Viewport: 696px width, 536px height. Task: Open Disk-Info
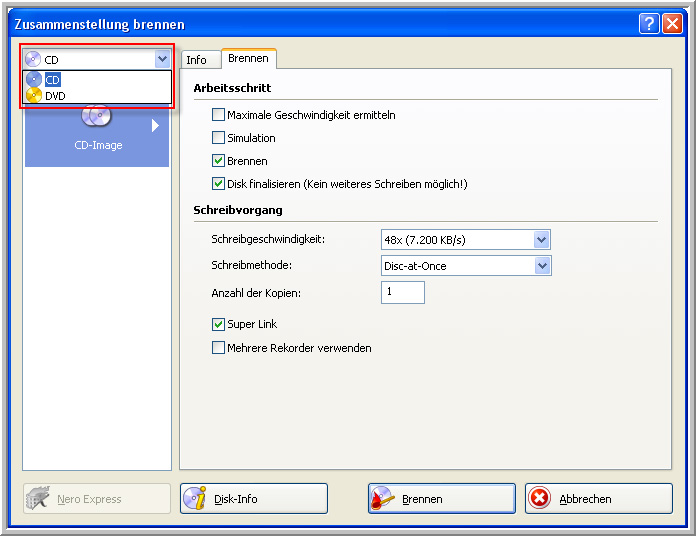[254, 499]
